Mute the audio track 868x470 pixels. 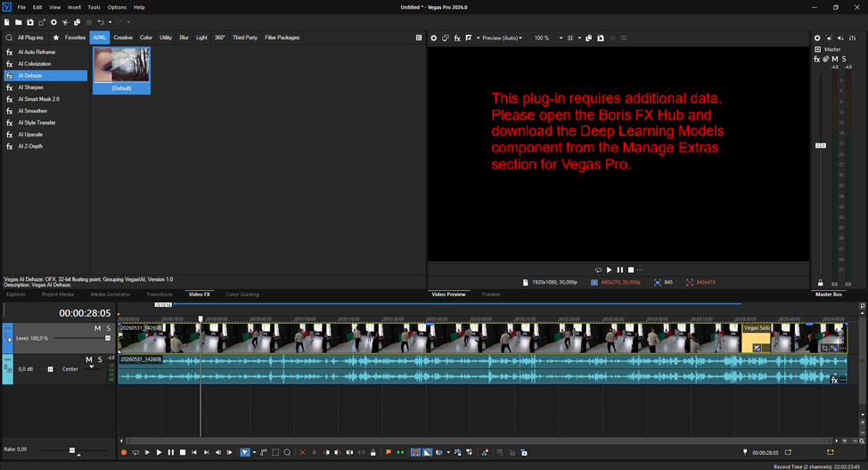[89, 359]
